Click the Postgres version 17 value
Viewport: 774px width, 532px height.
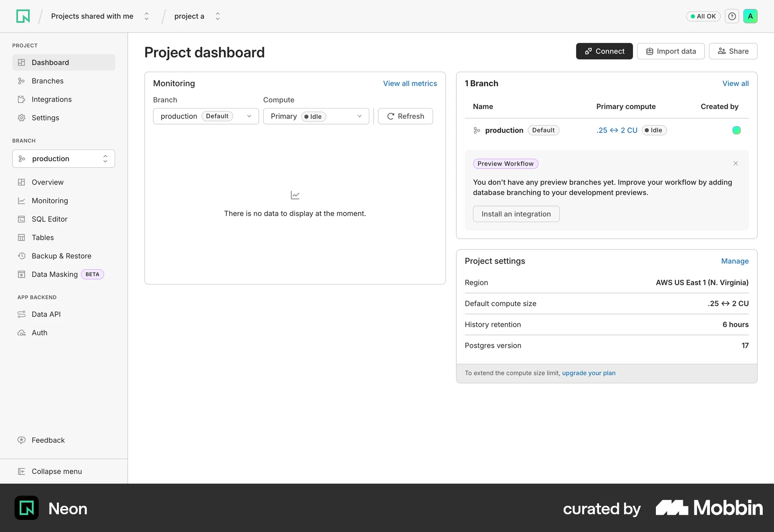745,345
